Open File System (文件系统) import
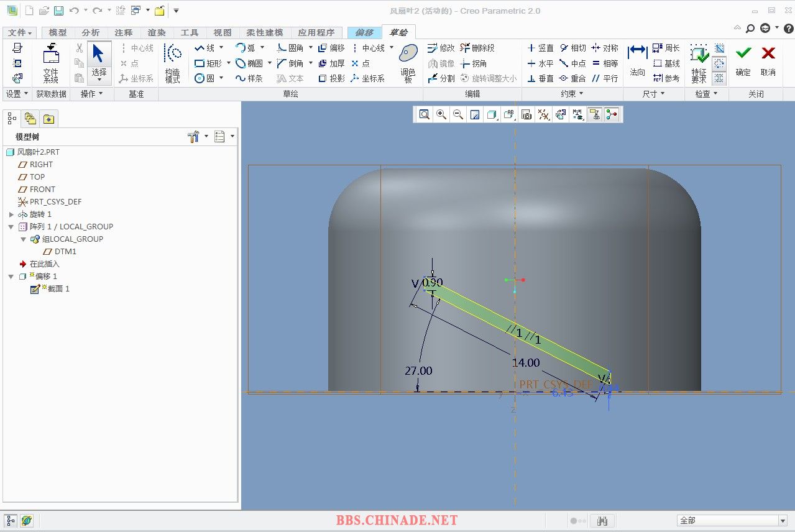The height and width of the screenshot is (532, 795). click(51, 62)
